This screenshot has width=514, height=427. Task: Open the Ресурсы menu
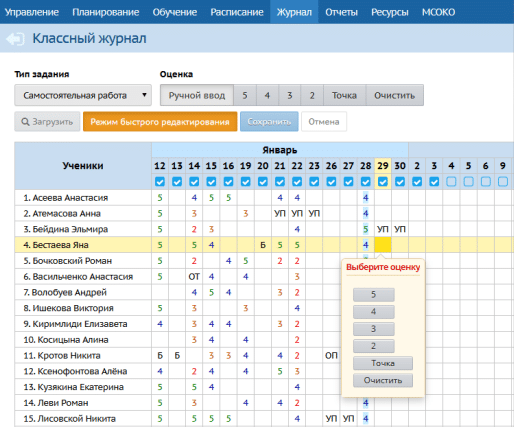pos(390,12)
